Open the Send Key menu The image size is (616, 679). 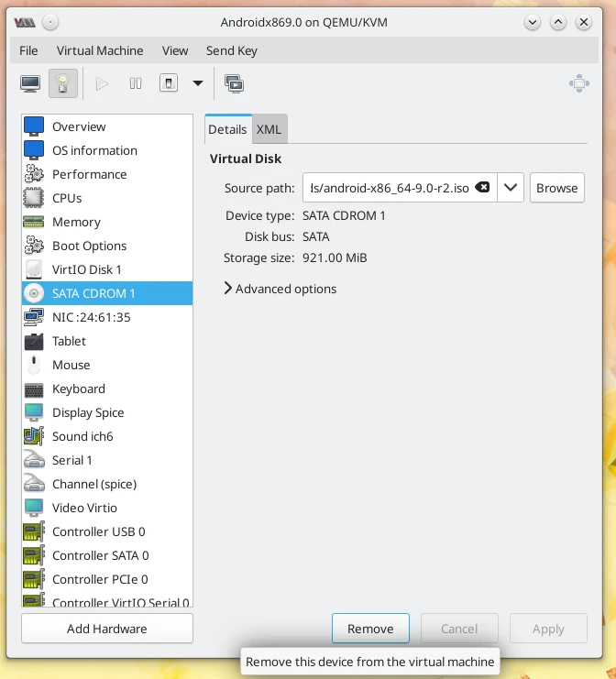(232, 50)
